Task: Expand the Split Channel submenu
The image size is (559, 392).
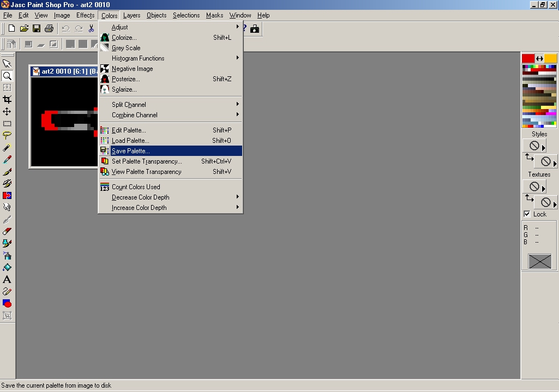Action: (x=170, y=105)
